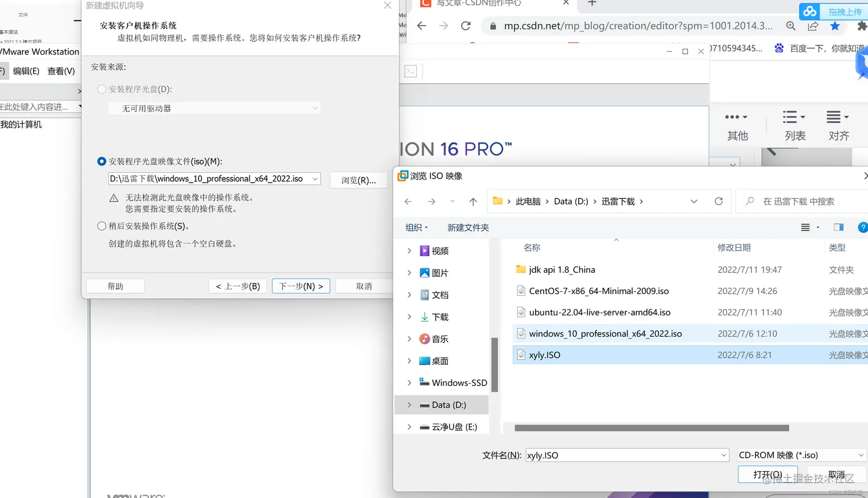Select 云净U盘 (E:) in navigation tree

[x=454, y=427]
